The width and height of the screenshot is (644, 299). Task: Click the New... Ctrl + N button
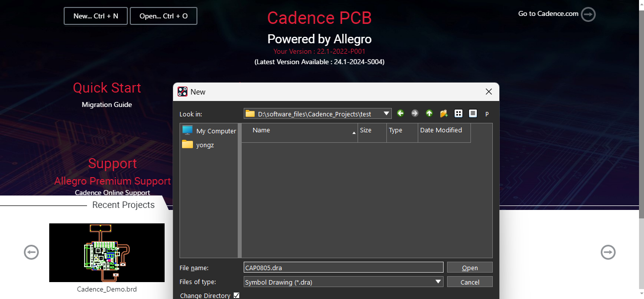(96, 16)
